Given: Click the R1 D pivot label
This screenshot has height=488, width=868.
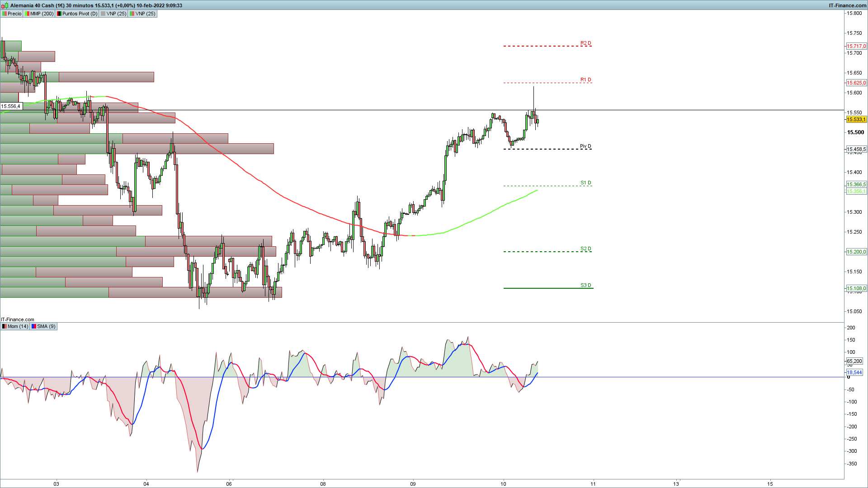Looking at the screenshot, I should [x=586, y=80].
